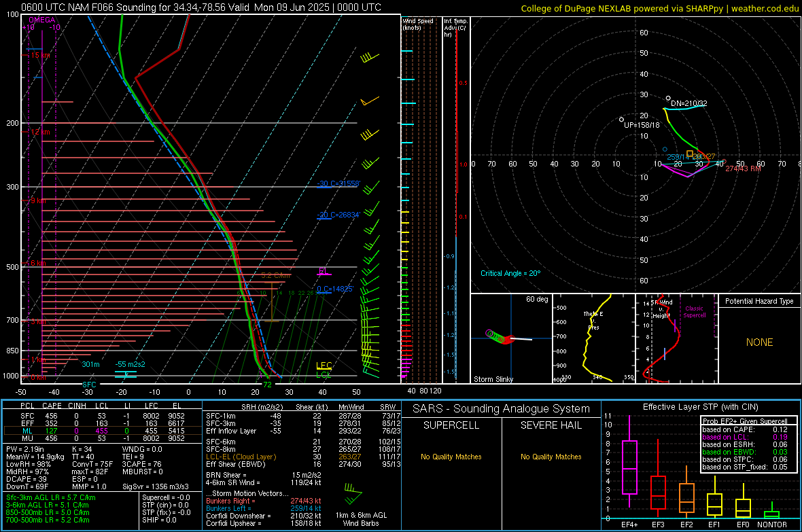Click the yellow LFC label on the Skew-T
Viewport: 802px width, 532px height.
pos(324,366)
